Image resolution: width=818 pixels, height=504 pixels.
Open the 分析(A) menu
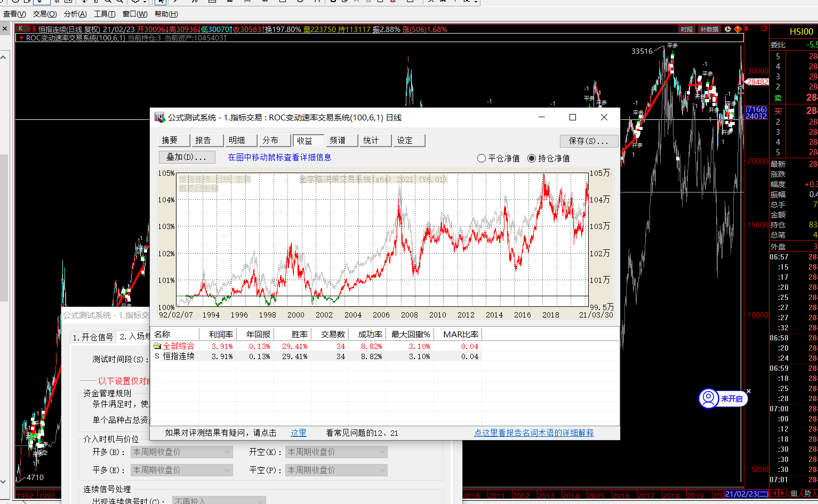point(75,14)
